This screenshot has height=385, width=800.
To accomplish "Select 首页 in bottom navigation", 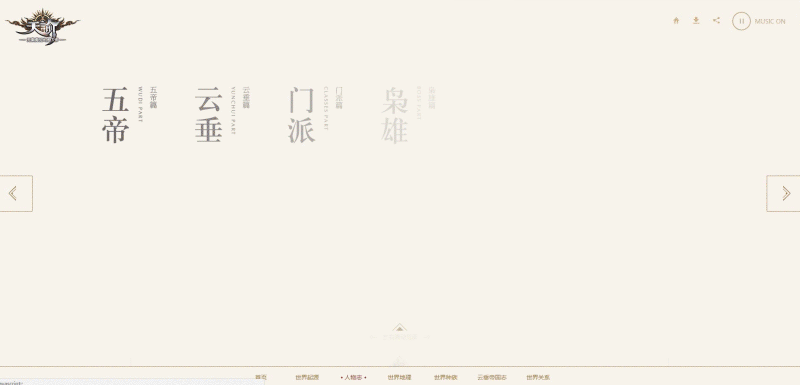I will click(x=261, y=377).
